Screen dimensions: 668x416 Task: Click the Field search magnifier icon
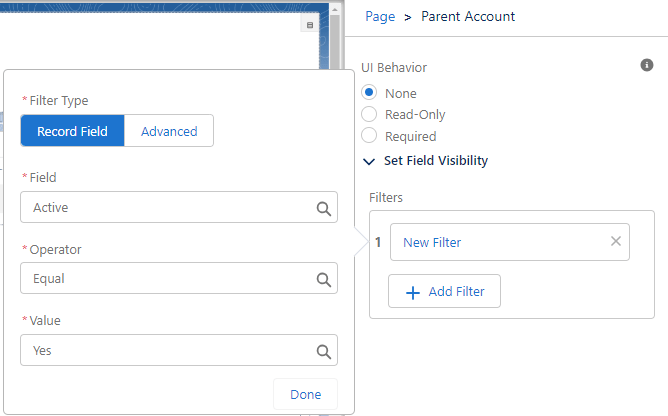(323, 208)
